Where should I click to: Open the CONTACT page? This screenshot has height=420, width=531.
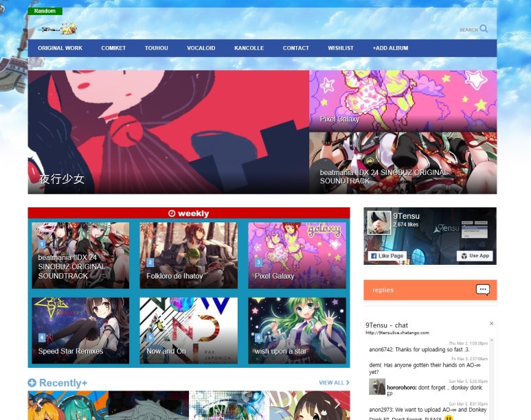pos(296,48)
